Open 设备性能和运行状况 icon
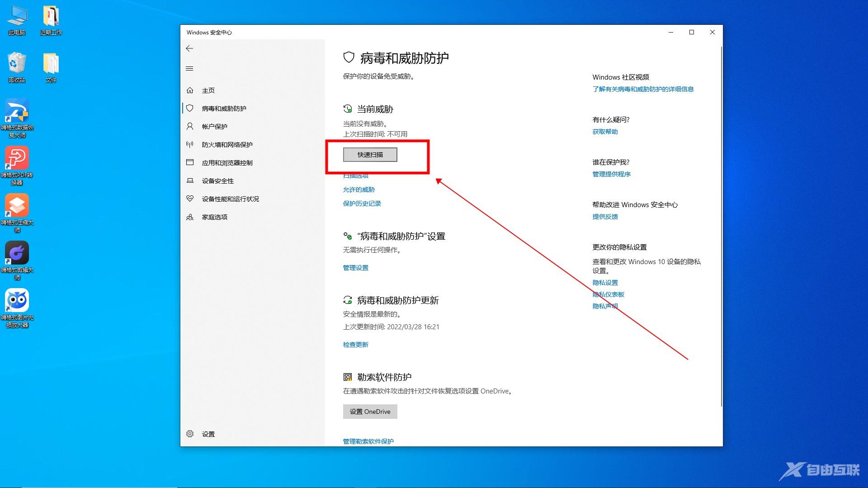This screenshot has height=488, width=868. click(x=190, y=199)
